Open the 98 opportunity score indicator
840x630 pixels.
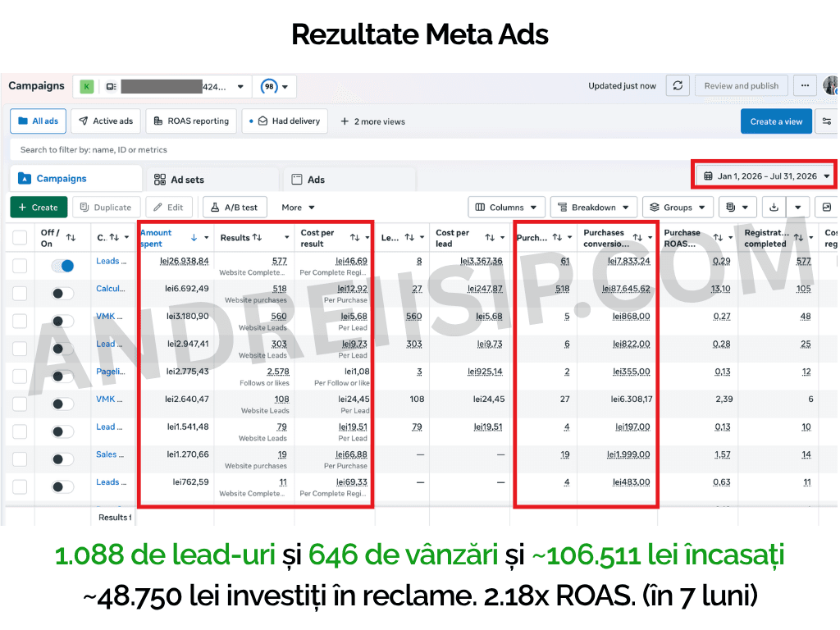[269, 86]
